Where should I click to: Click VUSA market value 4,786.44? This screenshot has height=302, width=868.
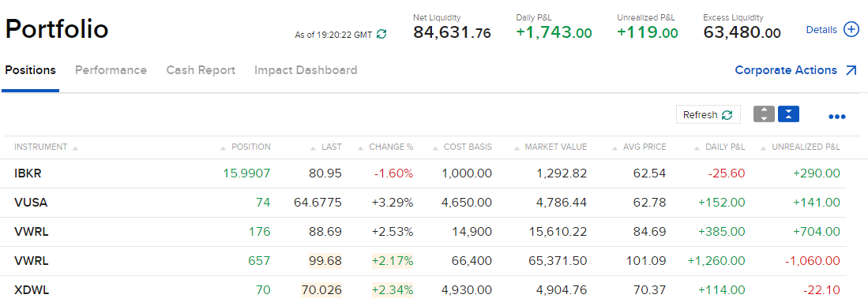(x=561, y=203)
